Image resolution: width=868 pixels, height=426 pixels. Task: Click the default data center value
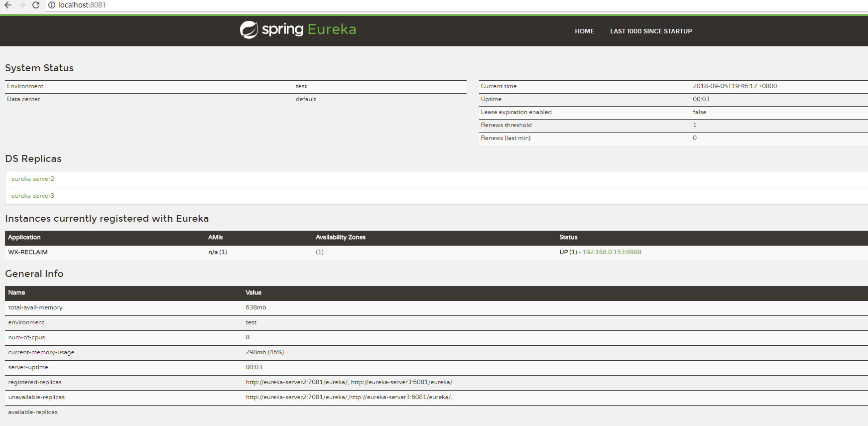[306, 99]
